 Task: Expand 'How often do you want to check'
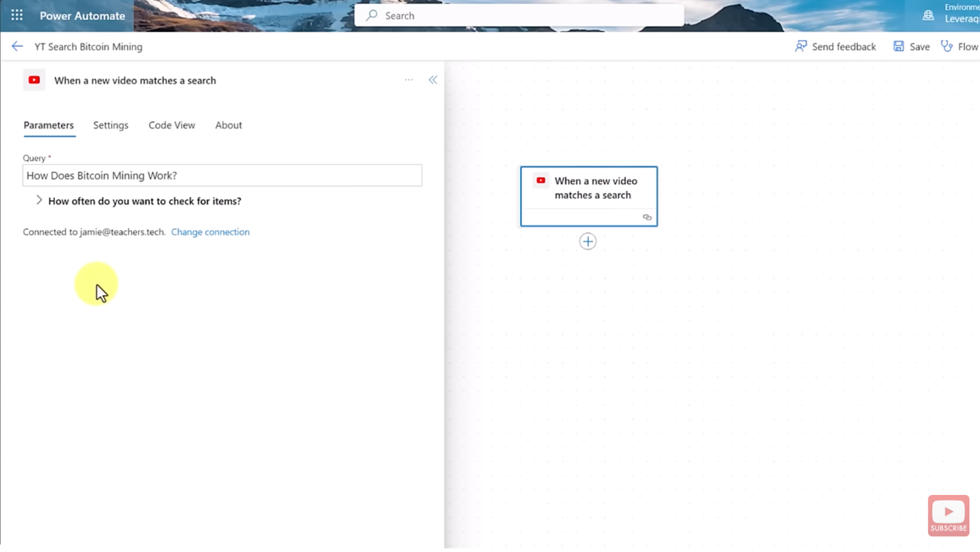[x=39, y=201]
